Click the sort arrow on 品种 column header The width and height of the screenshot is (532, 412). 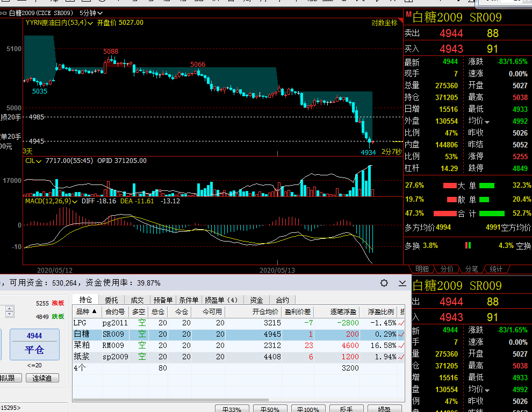pos(95,311)
